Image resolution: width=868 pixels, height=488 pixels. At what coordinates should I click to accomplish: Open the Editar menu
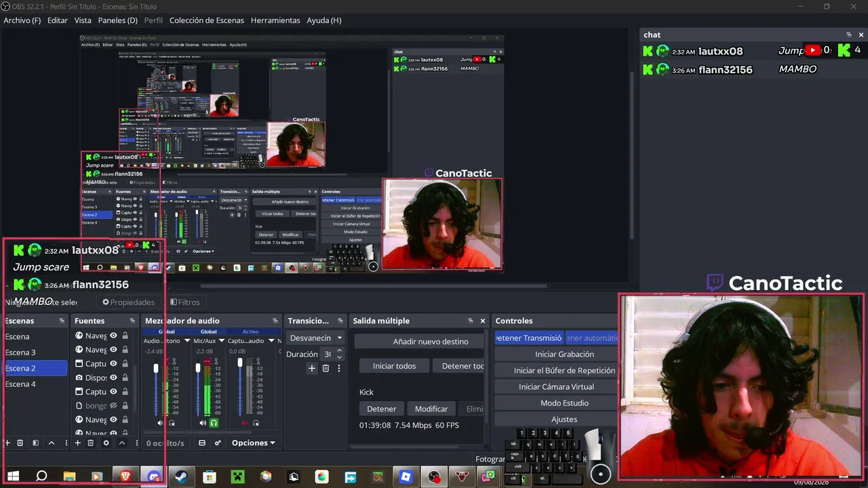[58, 20]
